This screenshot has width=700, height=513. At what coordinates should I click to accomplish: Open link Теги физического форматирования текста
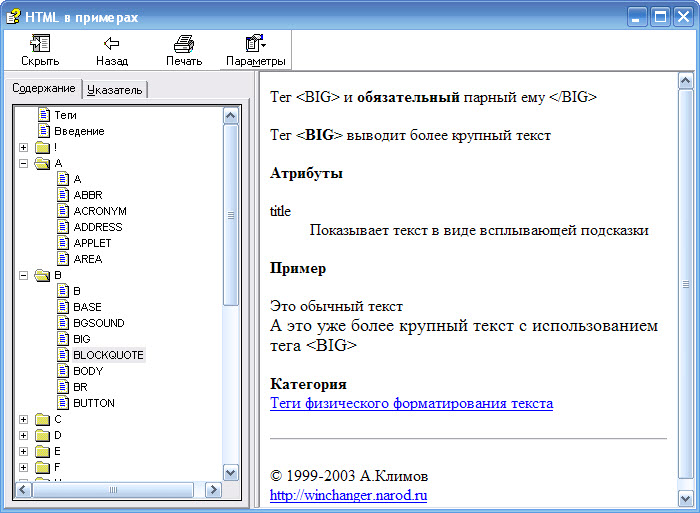[x=411, y=403]
